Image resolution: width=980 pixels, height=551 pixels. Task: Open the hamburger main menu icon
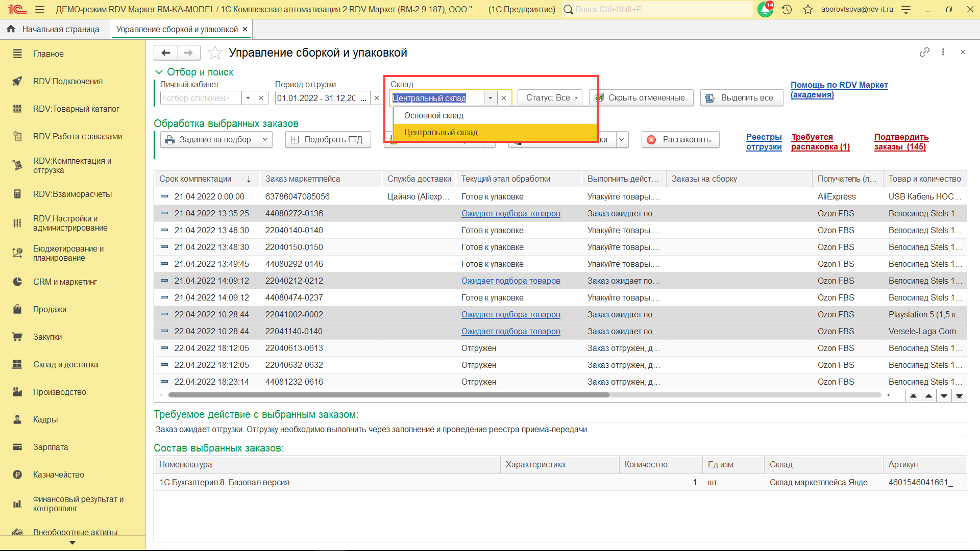(40, 9)
